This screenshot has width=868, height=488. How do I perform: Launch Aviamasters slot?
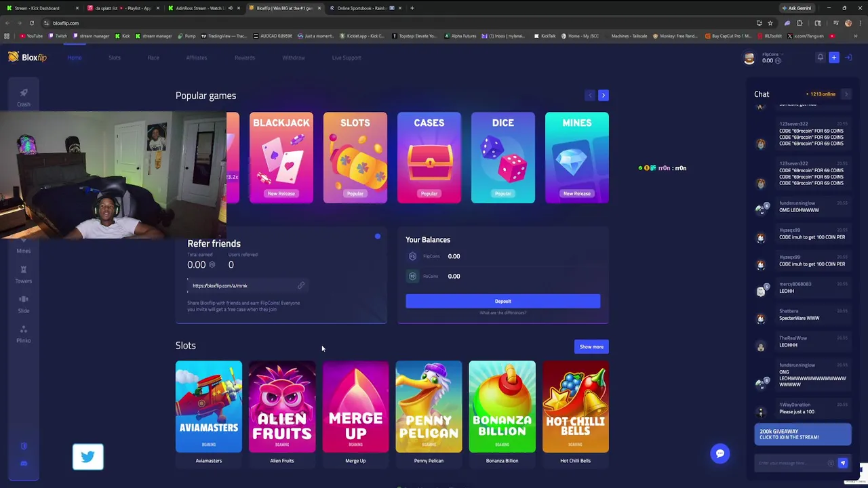pos(209,407)
